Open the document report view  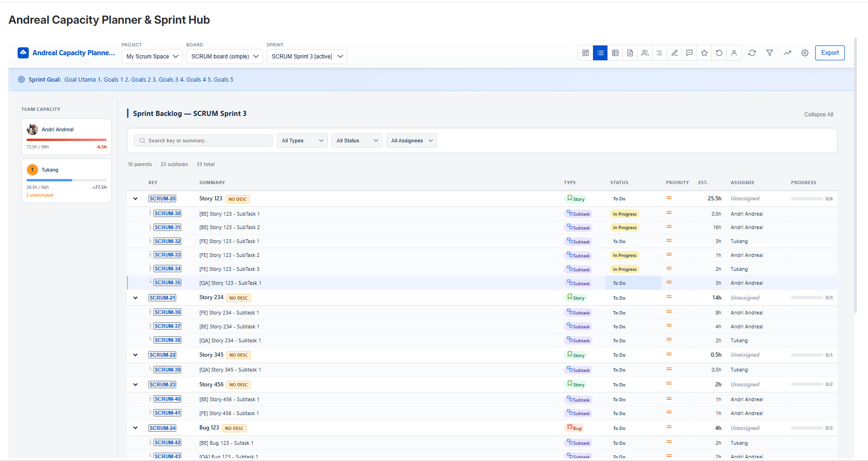630,52
